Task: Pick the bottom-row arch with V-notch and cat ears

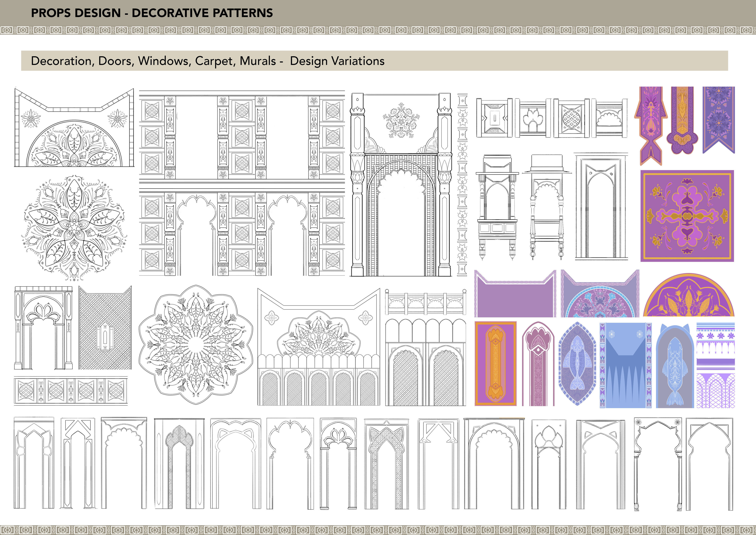Action: pyautogui.click(x=601, y=465)
